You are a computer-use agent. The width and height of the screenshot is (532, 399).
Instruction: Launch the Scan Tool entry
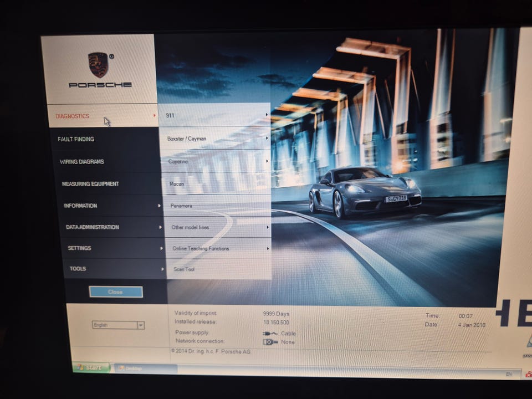pyautogui.click(x=220, y=269)
